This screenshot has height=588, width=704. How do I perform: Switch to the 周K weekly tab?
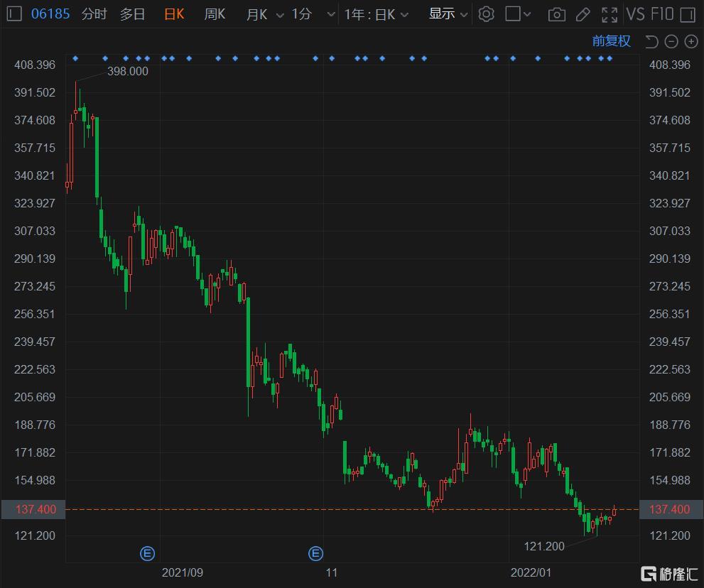coord(215,14)
